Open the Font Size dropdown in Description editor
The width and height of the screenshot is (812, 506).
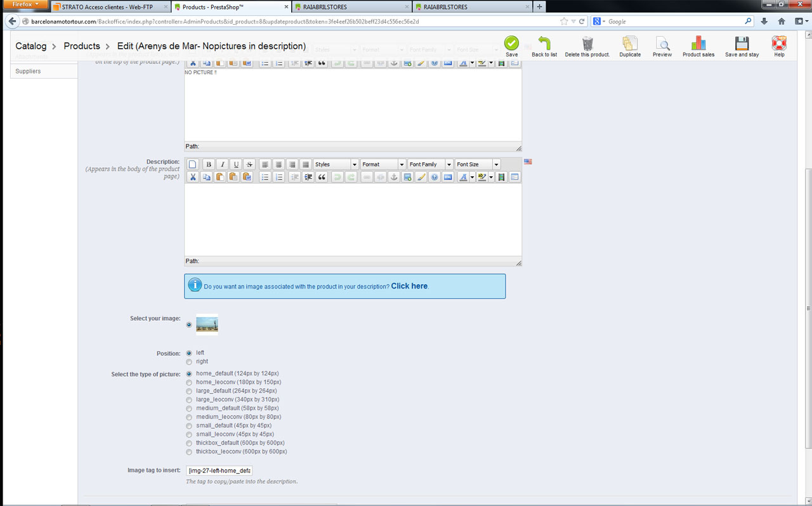pyautogui.click(x=478, y=164)
